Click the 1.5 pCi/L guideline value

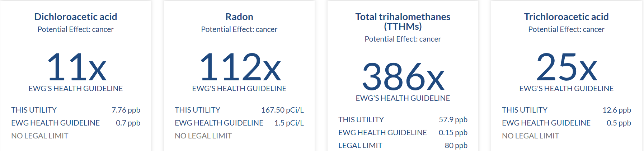289,123
